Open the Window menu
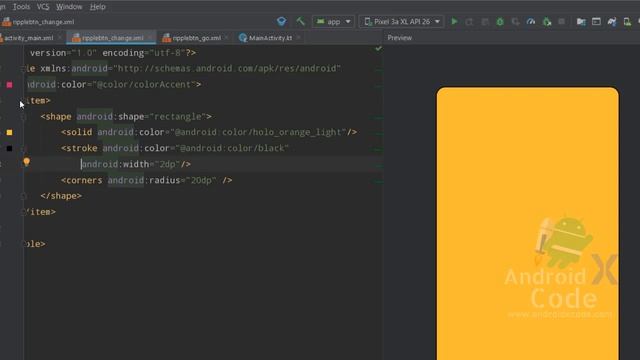The image size is (640, 360). tap(69, 7)
